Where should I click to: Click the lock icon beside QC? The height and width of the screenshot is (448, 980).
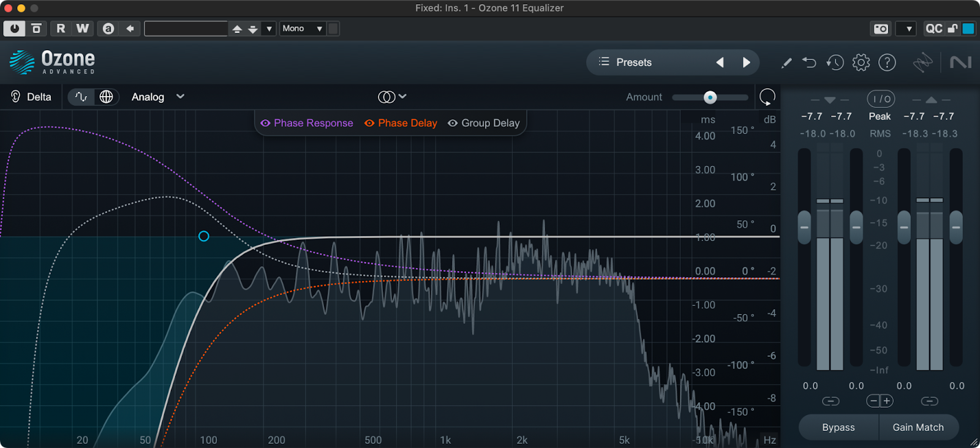point(952,29)
